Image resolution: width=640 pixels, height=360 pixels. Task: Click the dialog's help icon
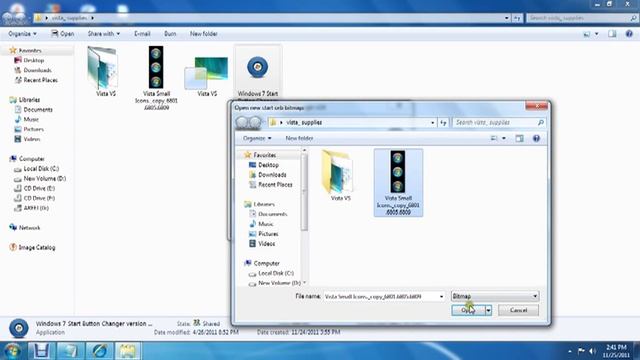536,138
